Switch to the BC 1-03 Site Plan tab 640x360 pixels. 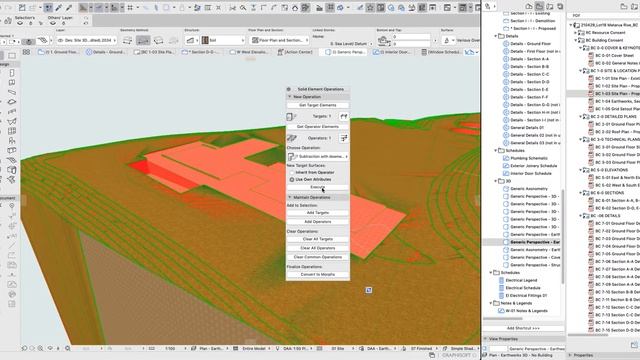pyautogui.click(x=154, y=52)
